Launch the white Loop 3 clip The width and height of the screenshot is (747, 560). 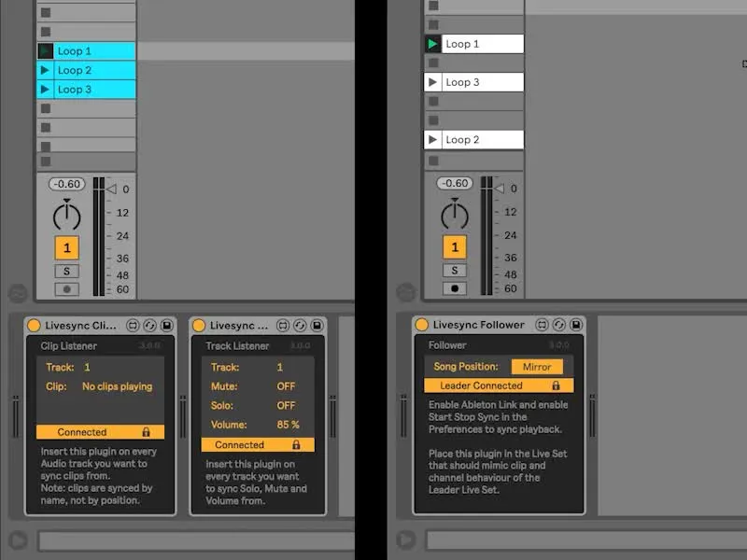click(431, 82)
